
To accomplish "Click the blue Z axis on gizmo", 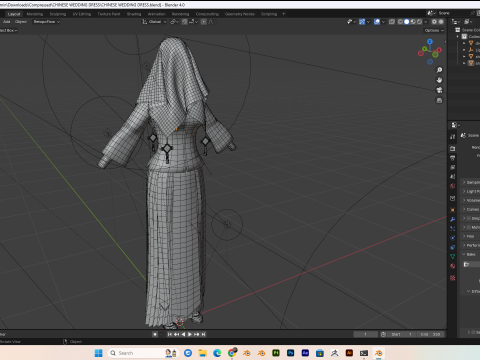I will pos(430,42).
